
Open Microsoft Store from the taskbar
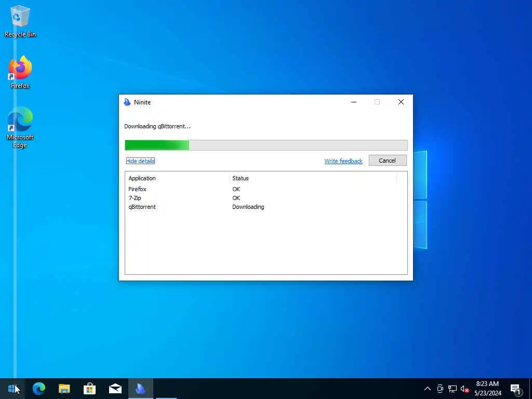[x=89, y=389]
